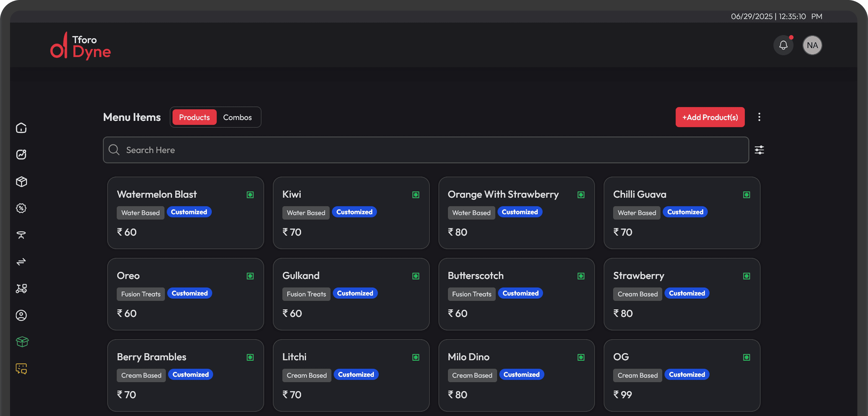This screenshot has width=868, height=416.
Task: Click Cream Based tag on Milo Dino
Action: tap(472, 375)
